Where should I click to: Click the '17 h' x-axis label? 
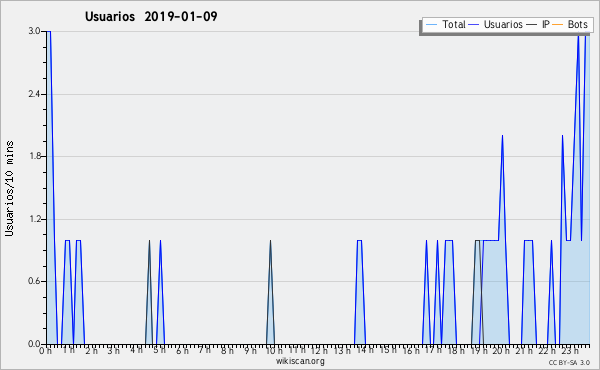434,350
